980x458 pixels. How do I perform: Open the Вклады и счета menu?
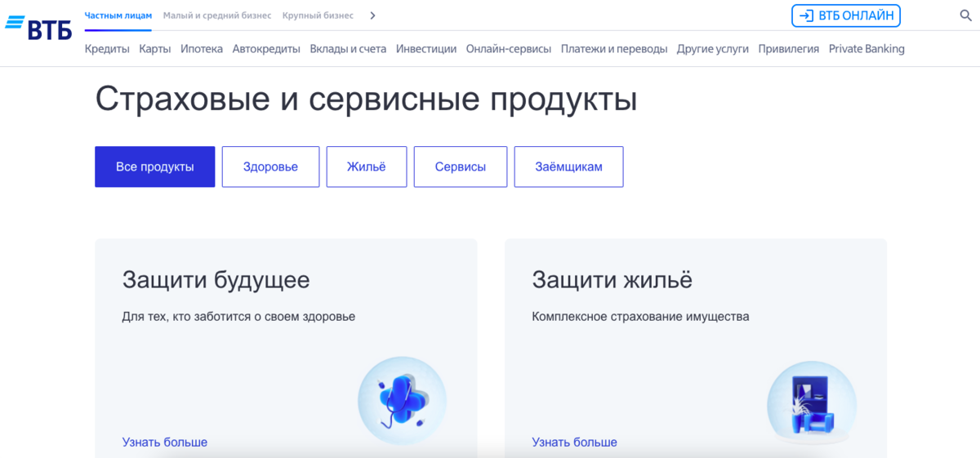point(348,49)
